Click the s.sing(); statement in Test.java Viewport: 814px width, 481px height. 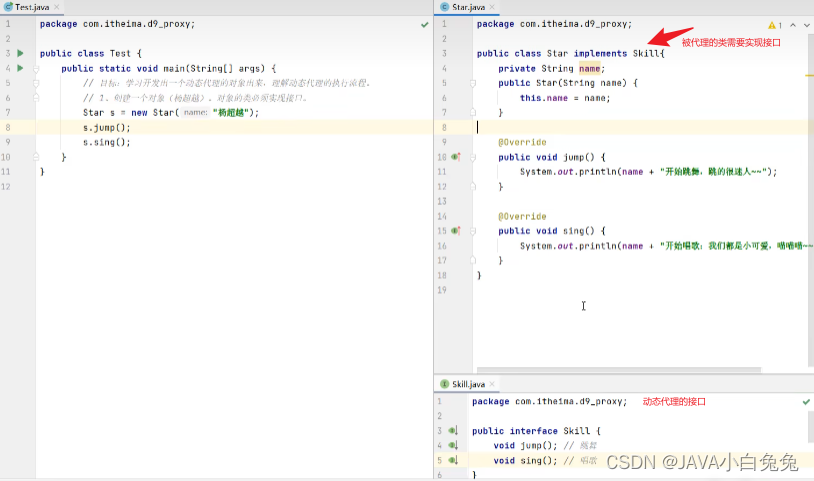coord(106,142)
